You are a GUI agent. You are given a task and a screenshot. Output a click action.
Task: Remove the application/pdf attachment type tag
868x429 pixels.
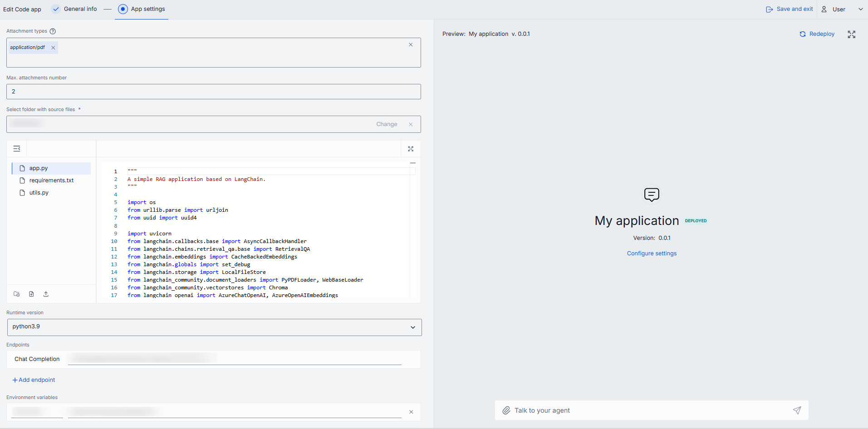pos(53,48)
